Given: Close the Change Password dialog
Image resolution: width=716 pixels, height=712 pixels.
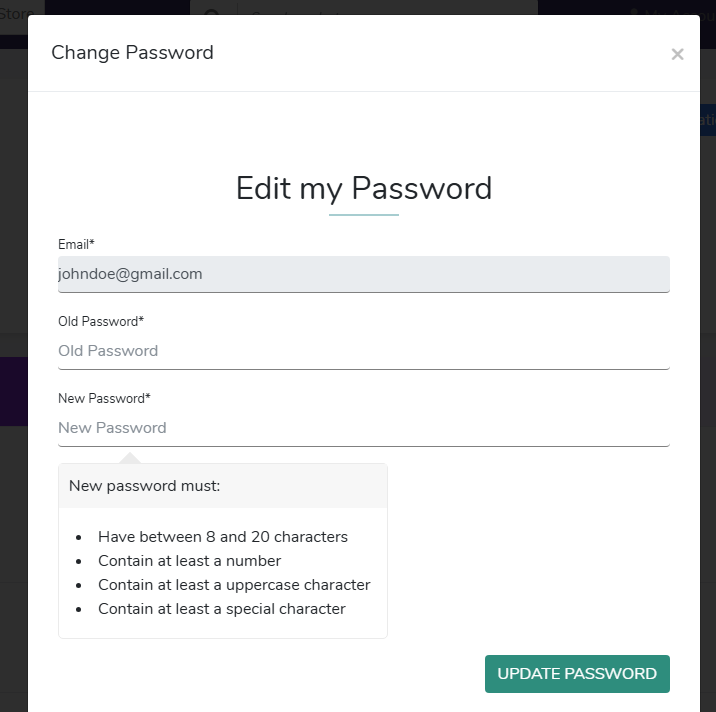Looking at the screenshot, I should pos(677,54).
